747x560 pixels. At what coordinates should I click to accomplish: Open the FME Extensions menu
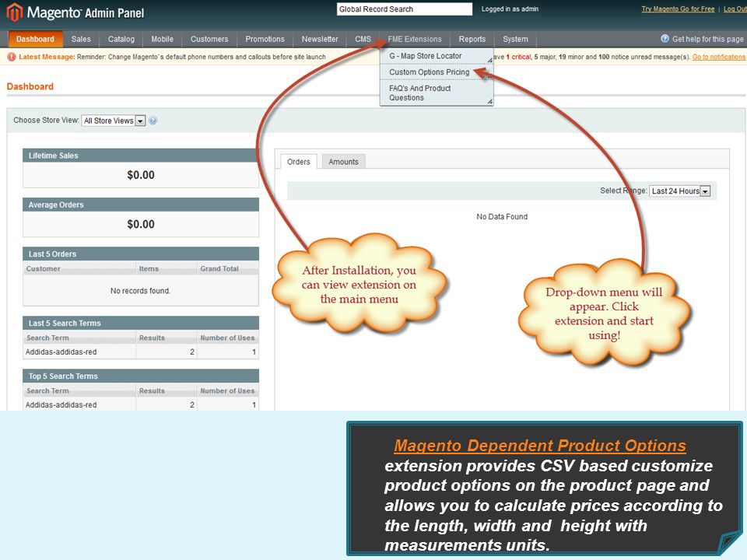tap(415, 39)
